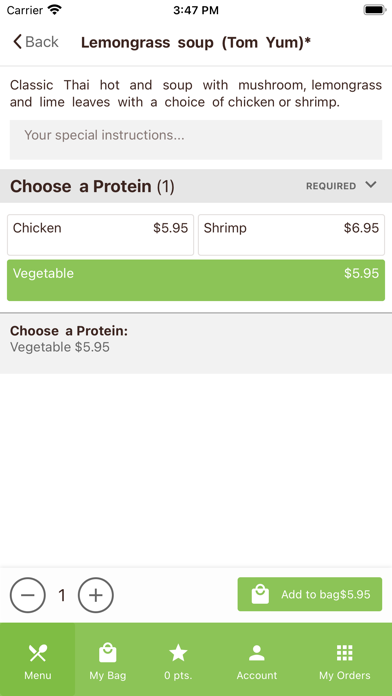Collapse the Choose a Protein chevron

[371, 185]
